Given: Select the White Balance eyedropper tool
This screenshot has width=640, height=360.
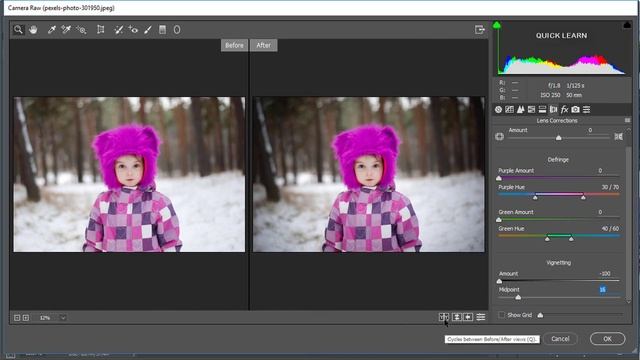Looking at the screenshot, I should click(51, 29).
